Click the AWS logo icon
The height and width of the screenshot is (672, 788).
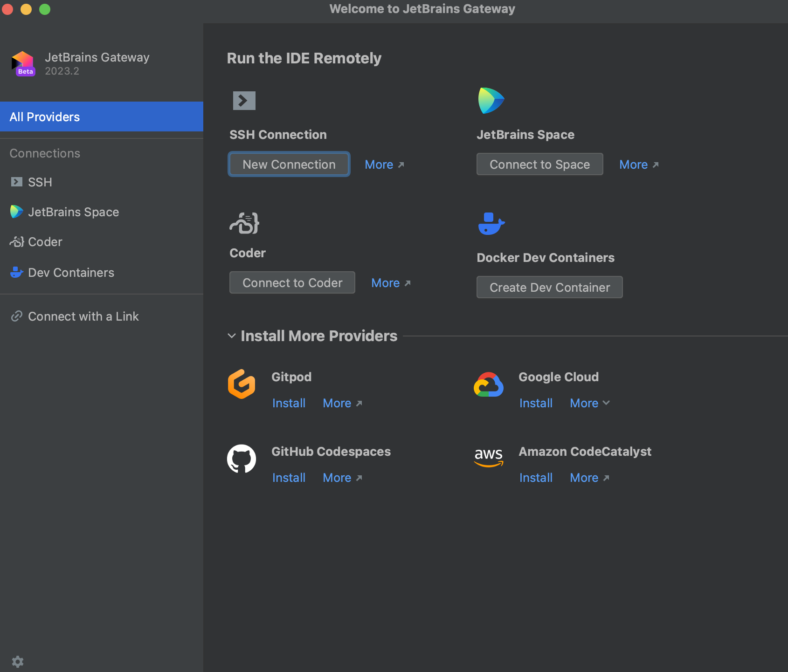(488, 457)
